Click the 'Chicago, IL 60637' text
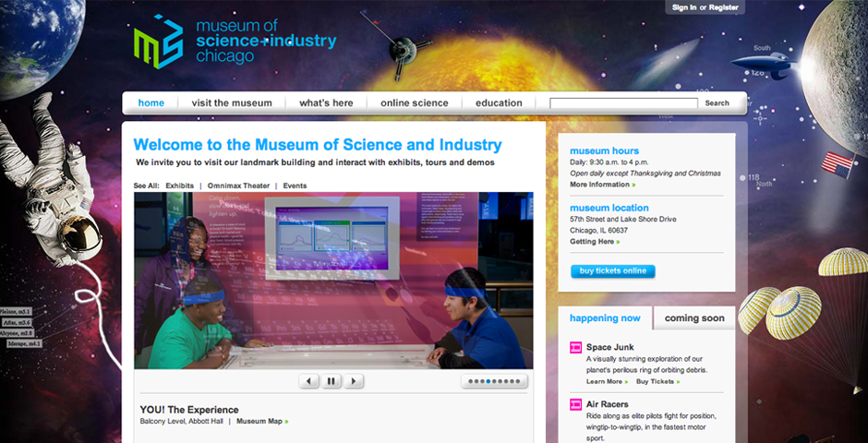 click(x=599, y=231)
